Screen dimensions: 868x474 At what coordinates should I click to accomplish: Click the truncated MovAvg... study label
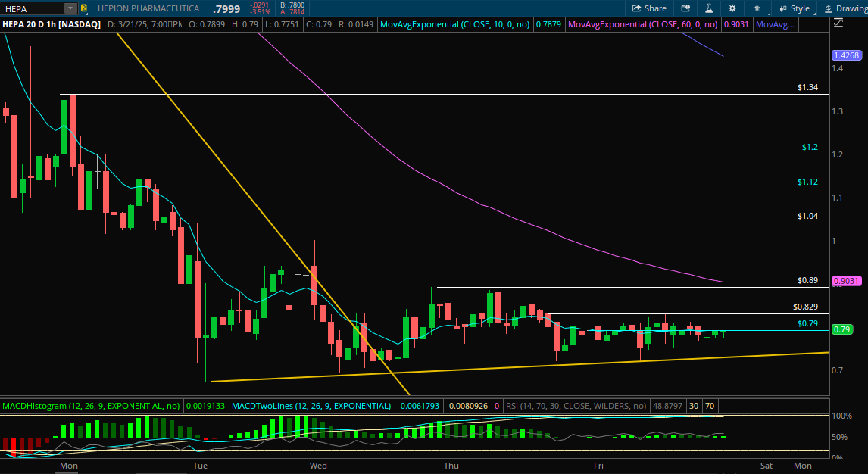pos(775,24)
